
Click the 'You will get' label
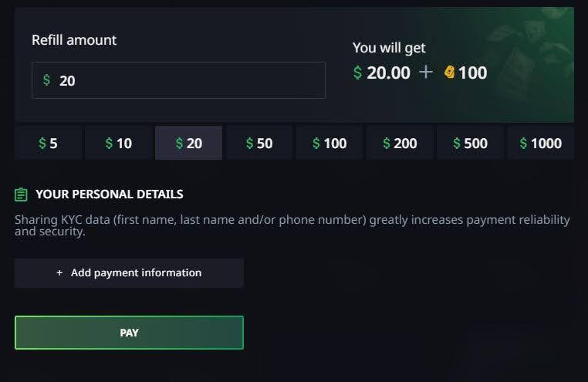click(x=389, y=48)
